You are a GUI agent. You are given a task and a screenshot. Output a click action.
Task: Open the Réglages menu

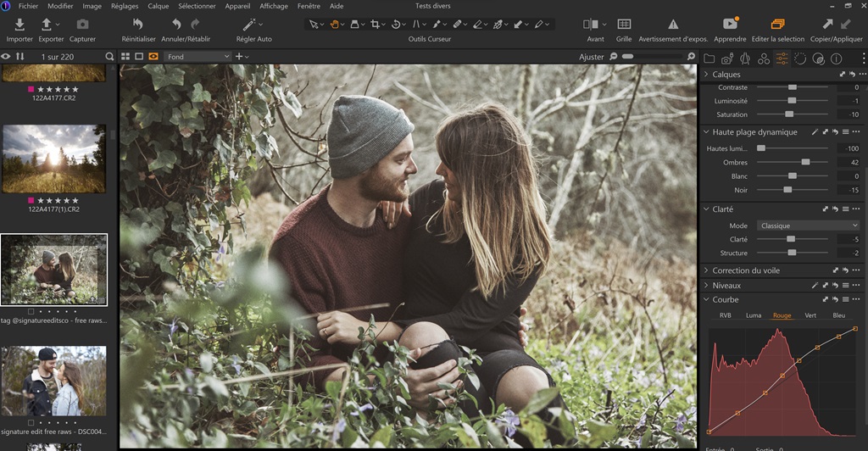125,6
